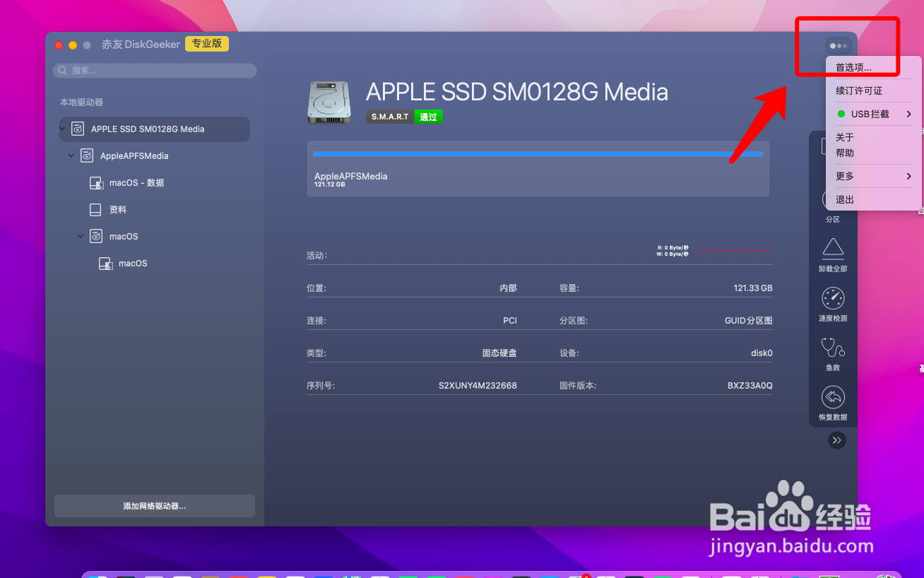Click the AppleAPFSMedia 121.12 GB partition block

click(538, 169)
